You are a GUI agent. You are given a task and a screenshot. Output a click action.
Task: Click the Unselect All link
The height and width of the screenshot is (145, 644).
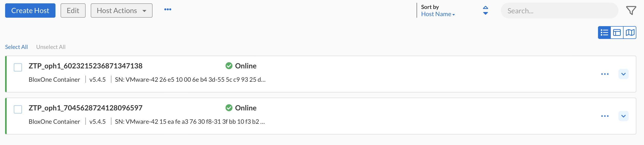(51, 47)
